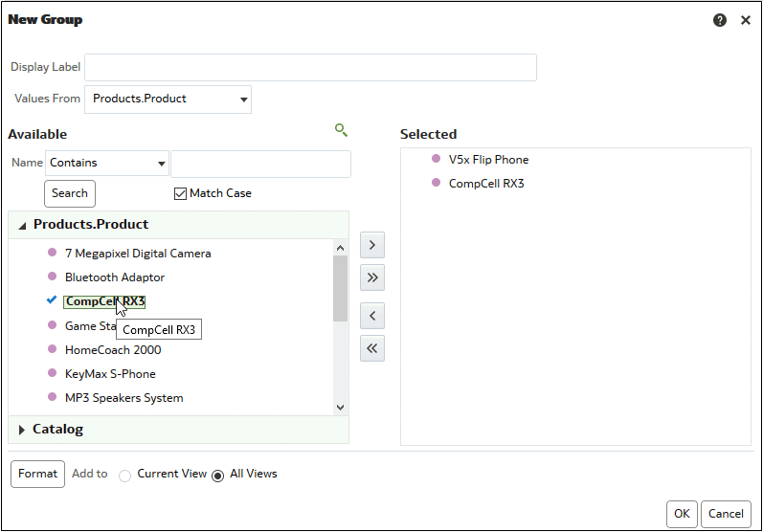Click the remove selected left arrow

(x=372, y=315)
